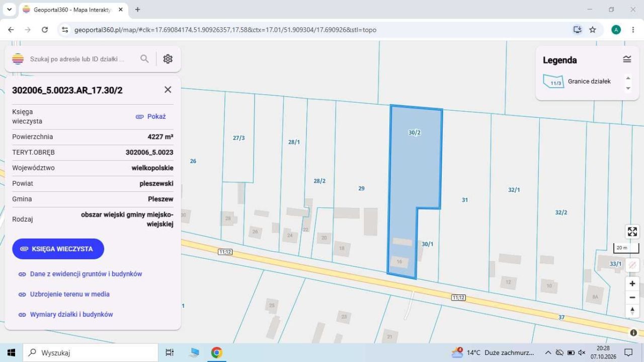Toggle the Legenda layers menu icon
This screenshot has width=644, height=362.
point(627,59)
